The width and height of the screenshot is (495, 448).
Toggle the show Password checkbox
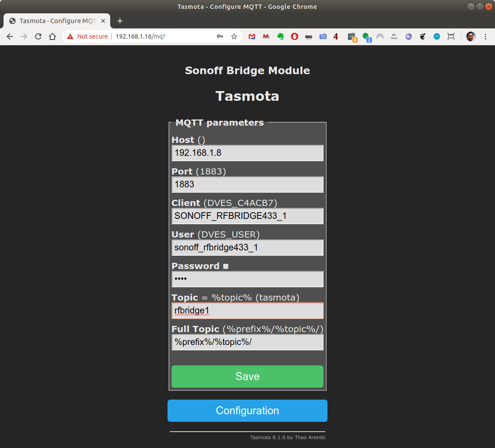click(x=226, y=266)
